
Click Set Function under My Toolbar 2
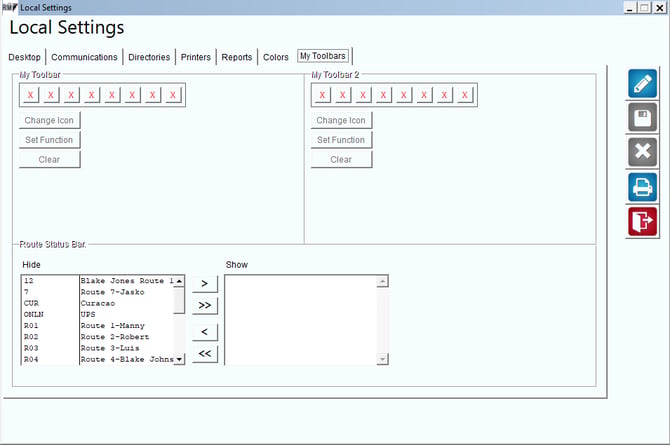[x=341, y=140]
